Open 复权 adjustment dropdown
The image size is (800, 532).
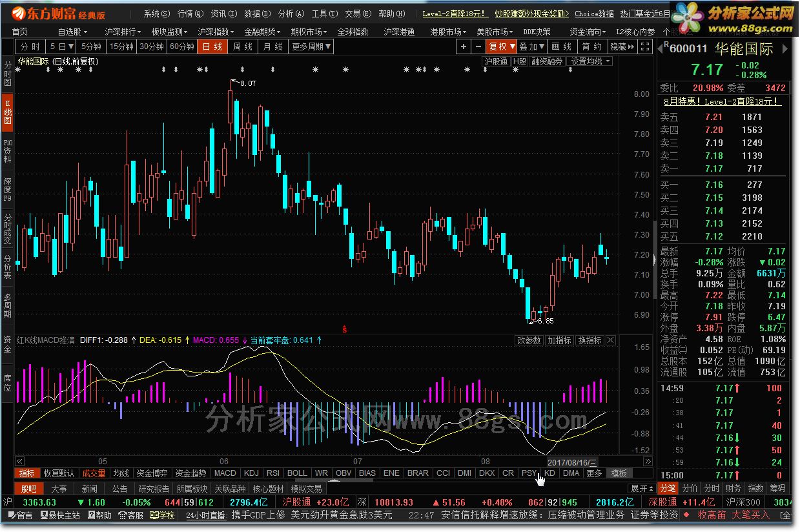tap(502, 46)
